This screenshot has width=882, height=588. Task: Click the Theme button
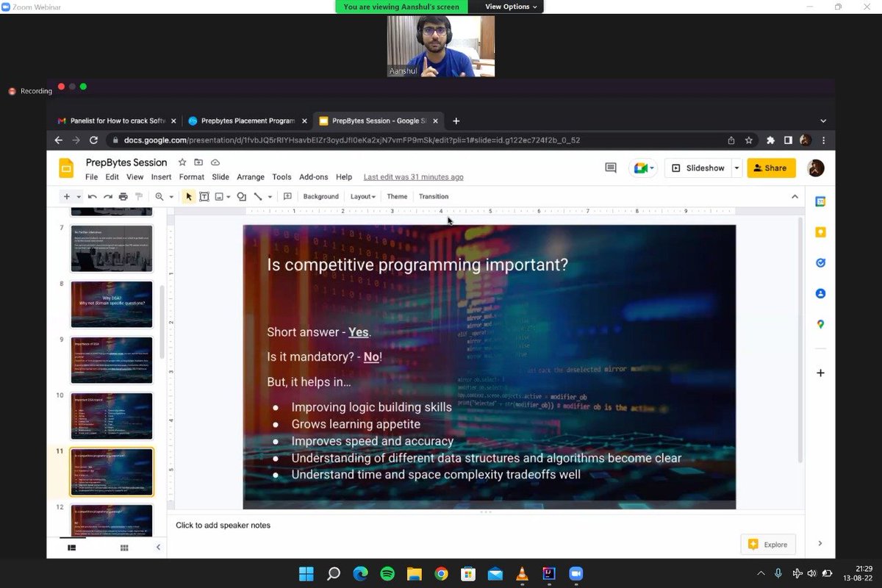coord(397,197)
